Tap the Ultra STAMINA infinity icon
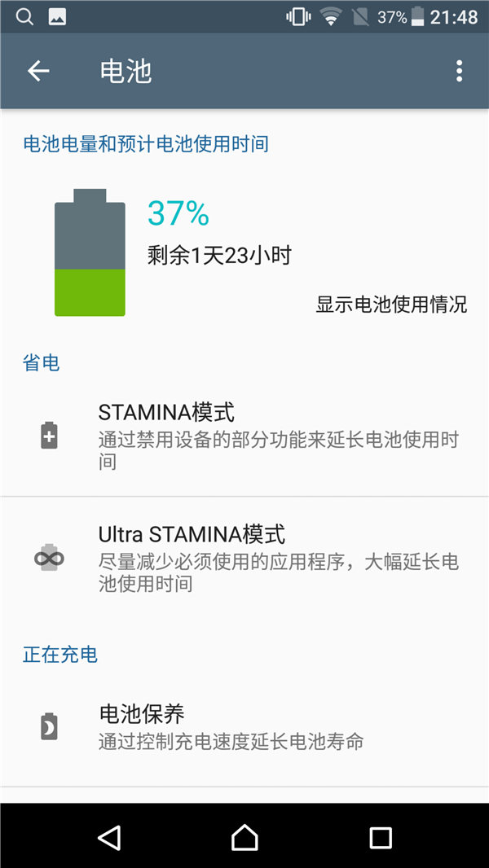This screenshot has height=868, width=489. [47, 557]
